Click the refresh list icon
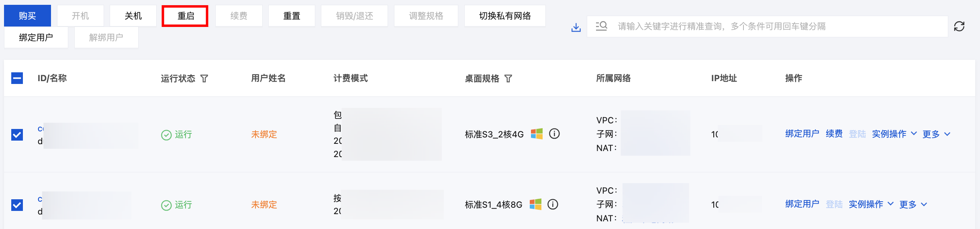980x229 pixels. point(959,27)
